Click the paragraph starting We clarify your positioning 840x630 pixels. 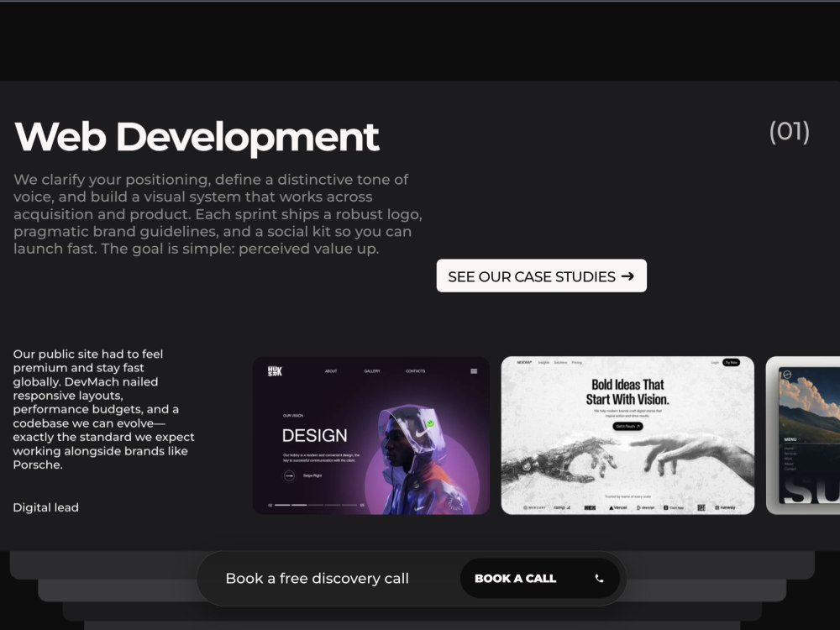tap(218, 213)
